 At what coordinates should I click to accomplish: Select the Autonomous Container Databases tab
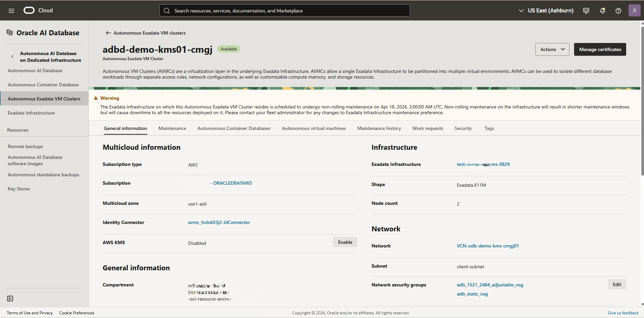(x=234, y=128)
